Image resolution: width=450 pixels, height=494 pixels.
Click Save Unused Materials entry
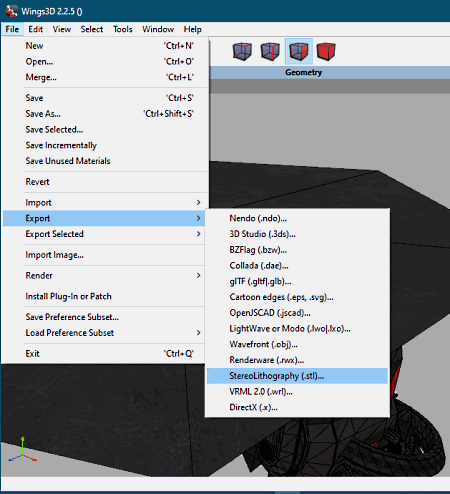pyautogui.click(x=105, y=161)
